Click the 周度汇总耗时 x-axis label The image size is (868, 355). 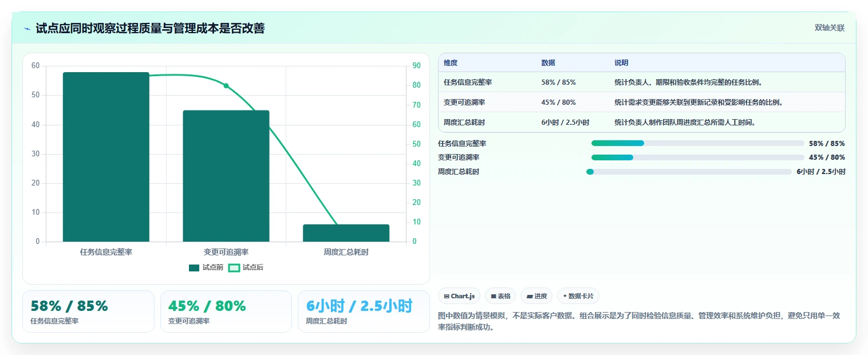tap(346, 252)
